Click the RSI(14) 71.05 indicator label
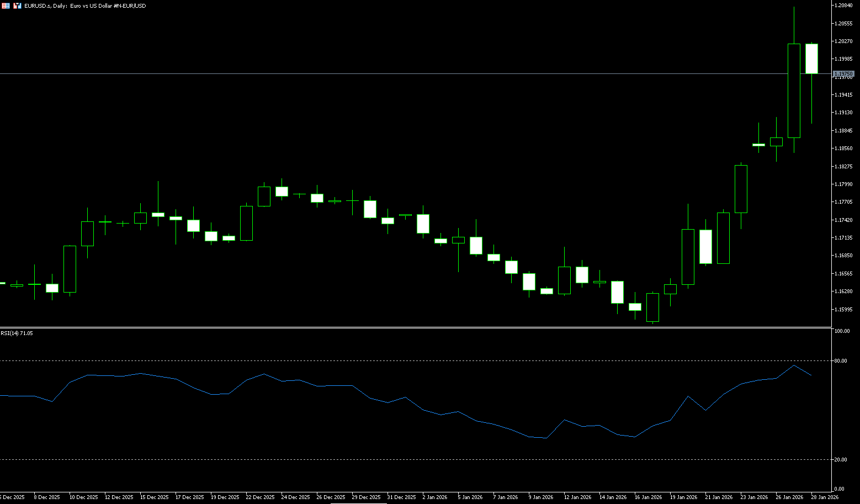860x504 pixels. pyautogui.click(x=17, y=333)
